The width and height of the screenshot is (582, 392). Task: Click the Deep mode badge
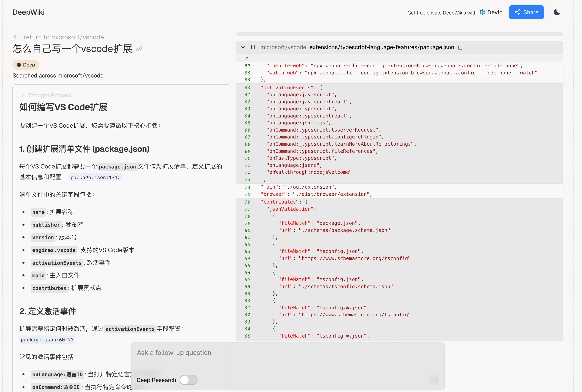coord(26,65)
